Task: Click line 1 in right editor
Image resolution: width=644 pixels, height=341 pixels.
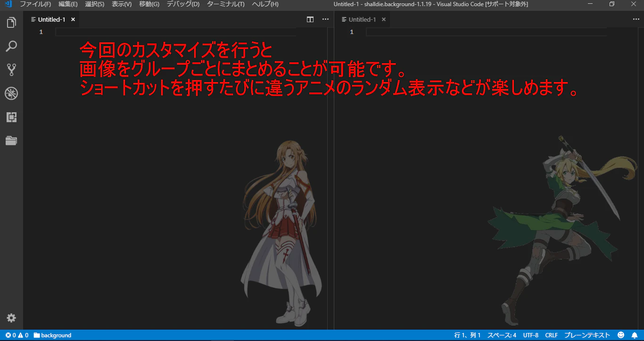Action: pyautogui.click(x=486, y=32)
